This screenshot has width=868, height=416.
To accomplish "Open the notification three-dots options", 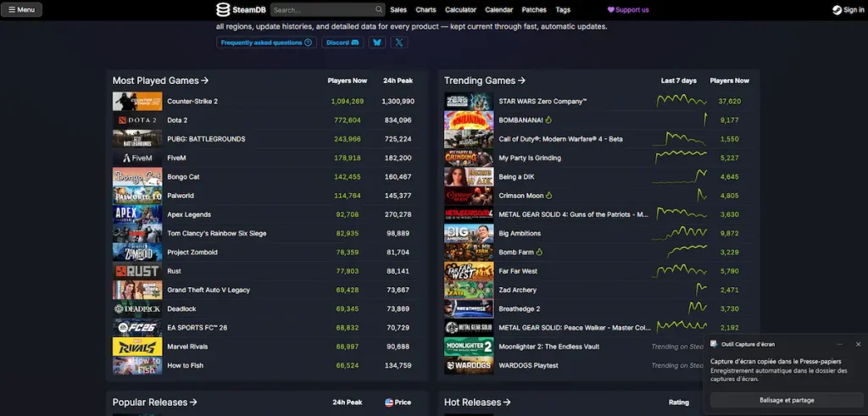I will (840, 344).
